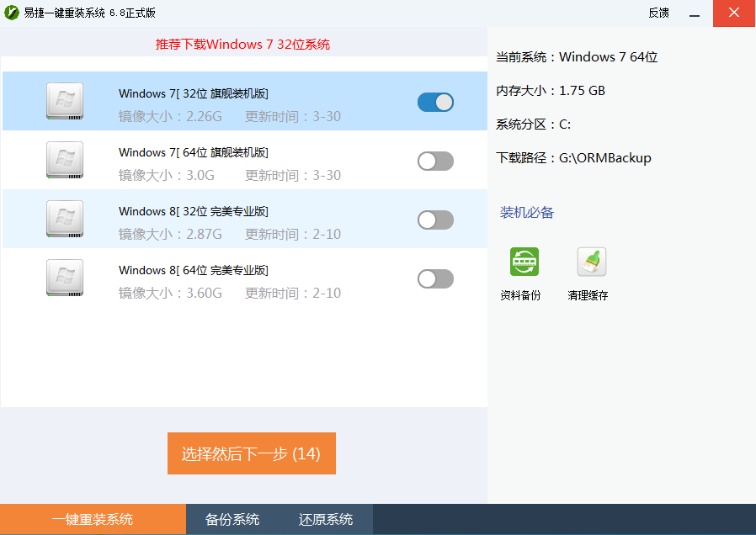
Task: Click the 镜像大小：3.0G text
Action: point(167,175)
